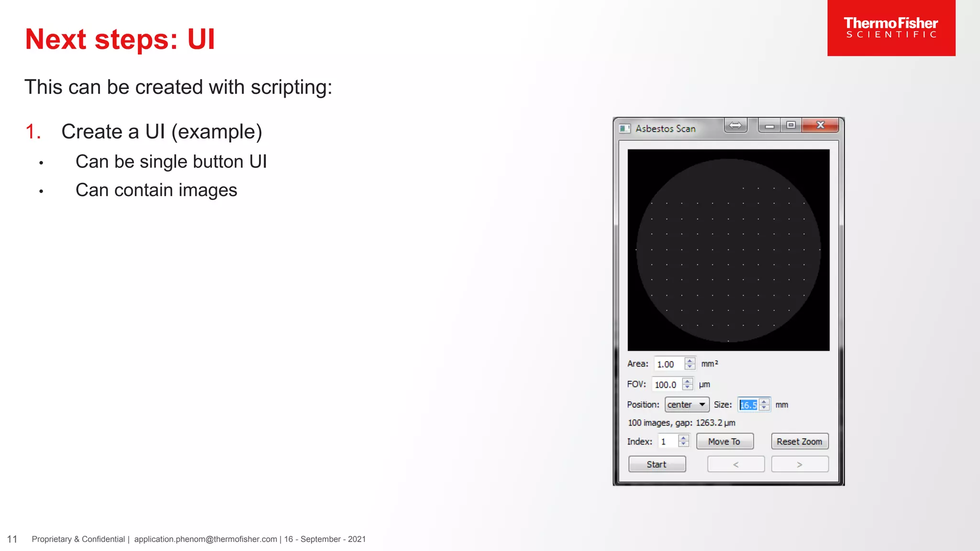
Task: Click the application.phenom@thermofisher.com email text
Action: [x=206, y=539]
